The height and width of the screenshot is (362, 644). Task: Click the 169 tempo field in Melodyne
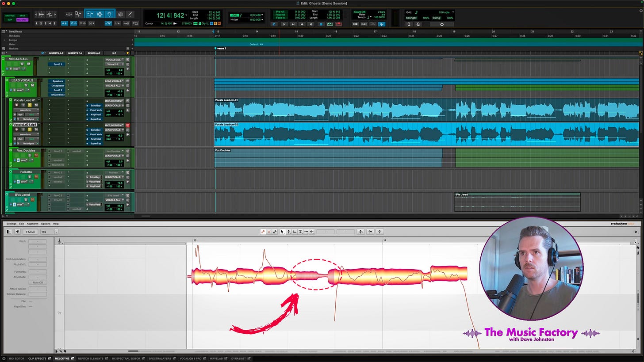click(x=48, y=232)
